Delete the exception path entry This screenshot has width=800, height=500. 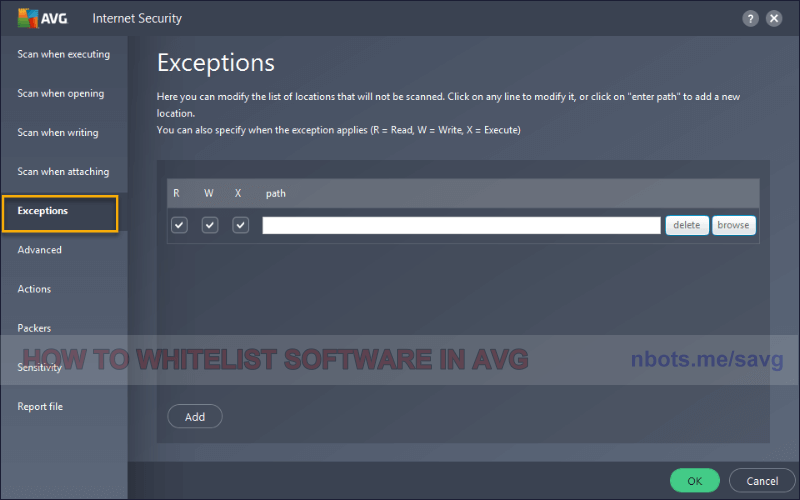point(687,225)
